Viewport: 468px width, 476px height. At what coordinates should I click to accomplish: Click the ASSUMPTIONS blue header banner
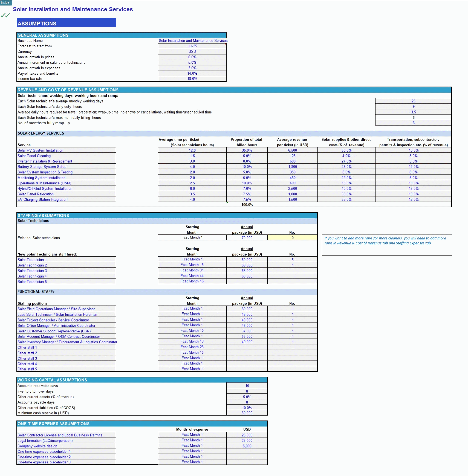[66, 23]
